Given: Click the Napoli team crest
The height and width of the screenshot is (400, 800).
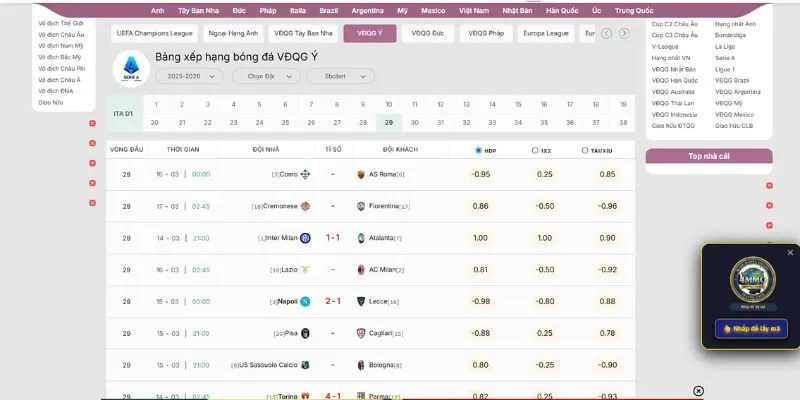Looking at the screenshot, I should coord(306,301).
